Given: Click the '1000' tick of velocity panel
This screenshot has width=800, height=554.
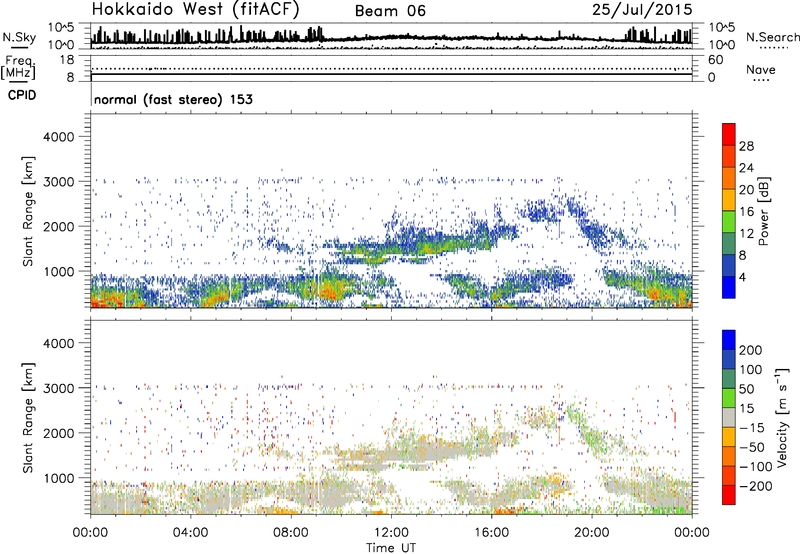Looking at the screenshot, I should pos(59,478).
